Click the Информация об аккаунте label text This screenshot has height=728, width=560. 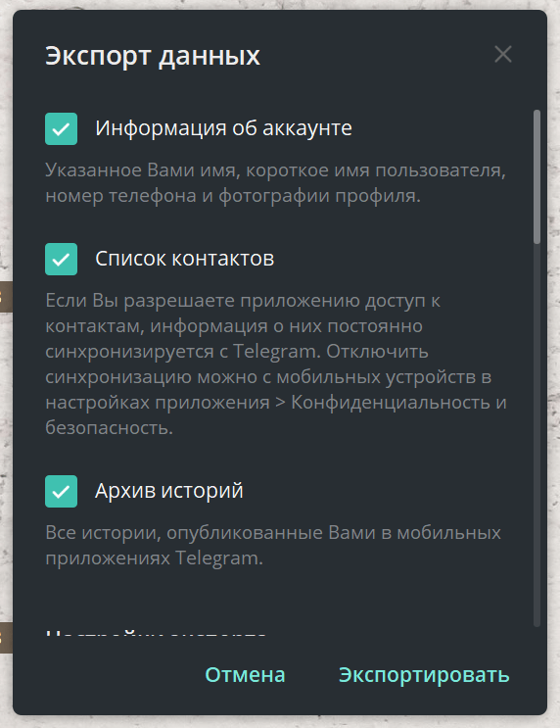tap(223, 128)
